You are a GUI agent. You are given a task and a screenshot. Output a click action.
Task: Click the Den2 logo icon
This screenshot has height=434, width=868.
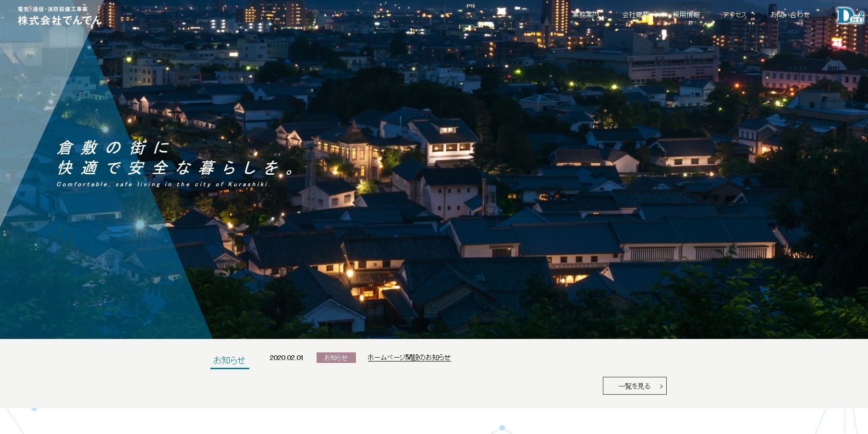[850, 15]
